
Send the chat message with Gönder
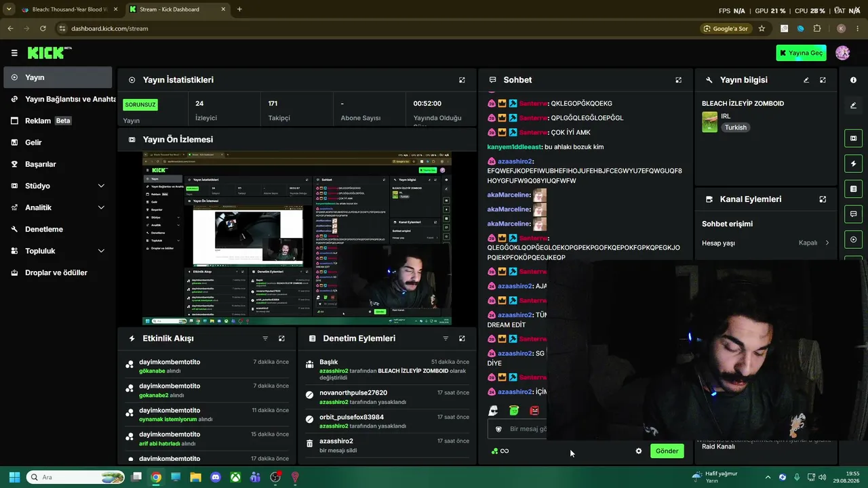tap(667, 451)
